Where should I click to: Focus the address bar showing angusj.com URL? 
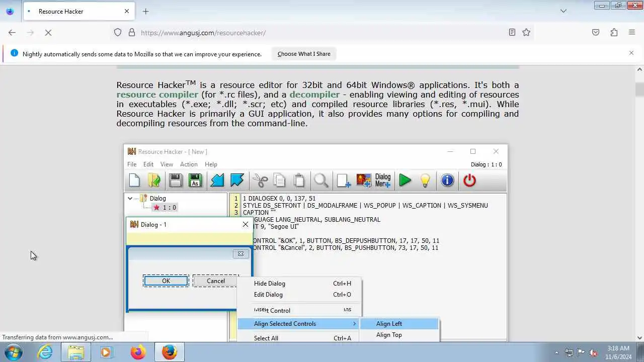coord(322,32)
